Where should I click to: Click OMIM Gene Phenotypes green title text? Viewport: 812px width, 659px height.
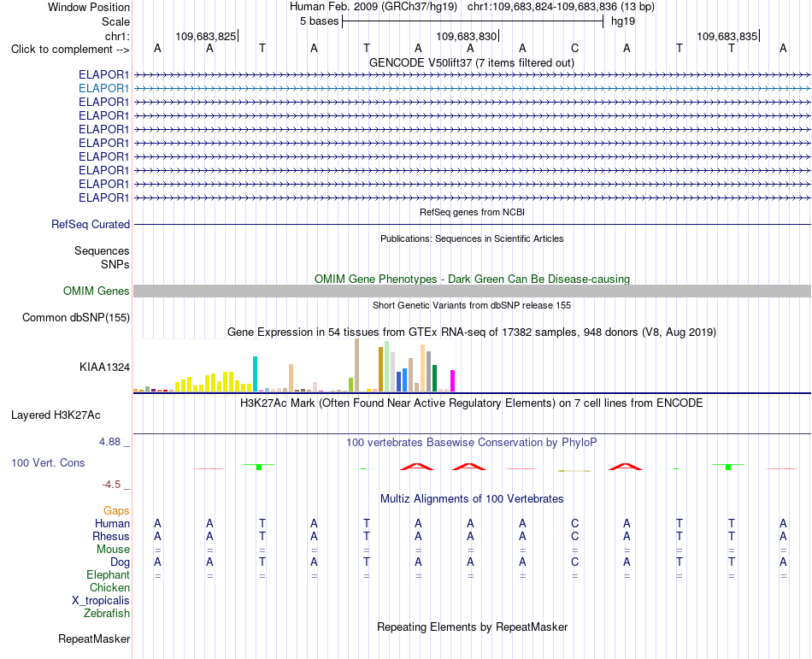472,279
